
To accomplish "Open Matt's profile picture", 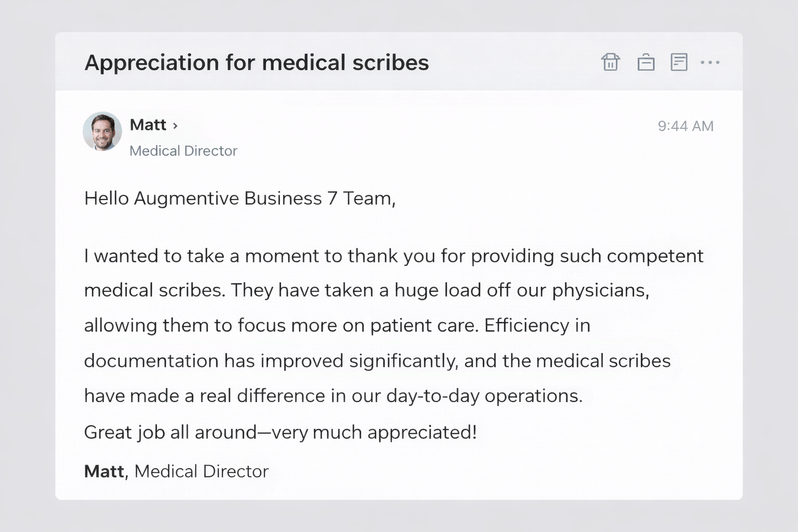I will coord(102,131).
